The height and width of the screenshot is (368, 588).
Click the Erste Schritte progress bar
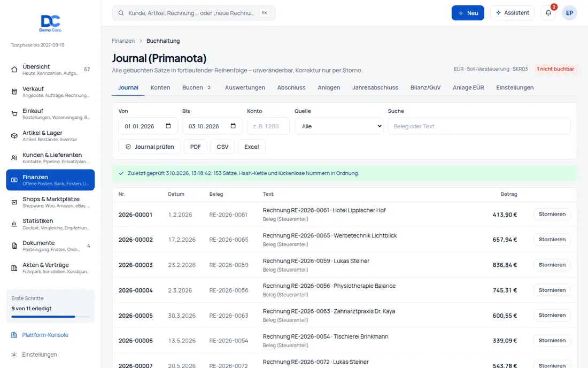(x=50, y=317)
